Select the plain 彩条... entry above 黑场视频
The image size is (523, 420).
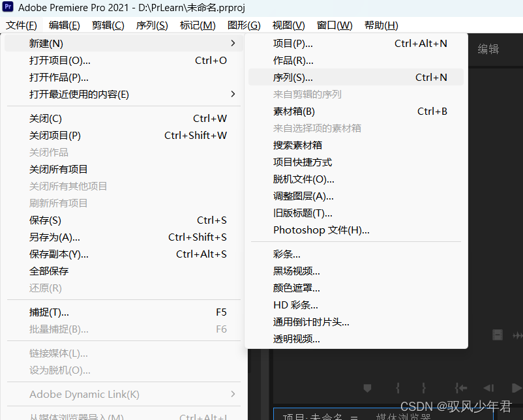click(356, 254)
